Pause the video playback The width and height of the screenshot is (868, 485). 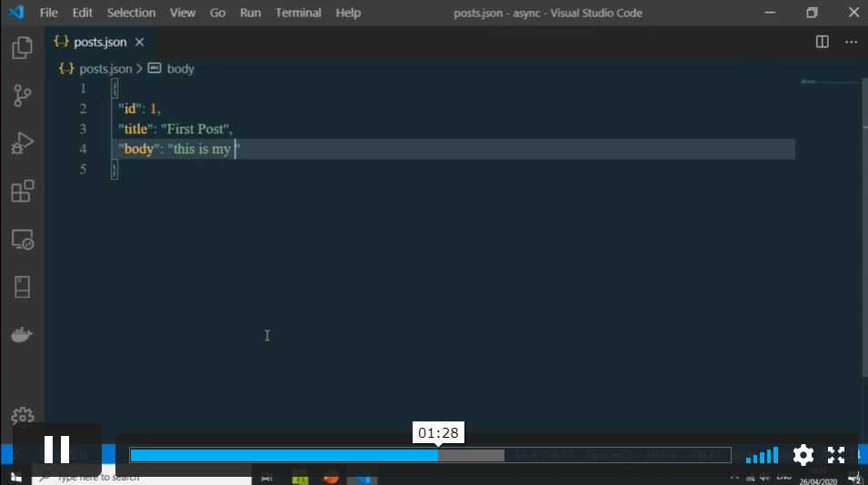pos(56,449)
